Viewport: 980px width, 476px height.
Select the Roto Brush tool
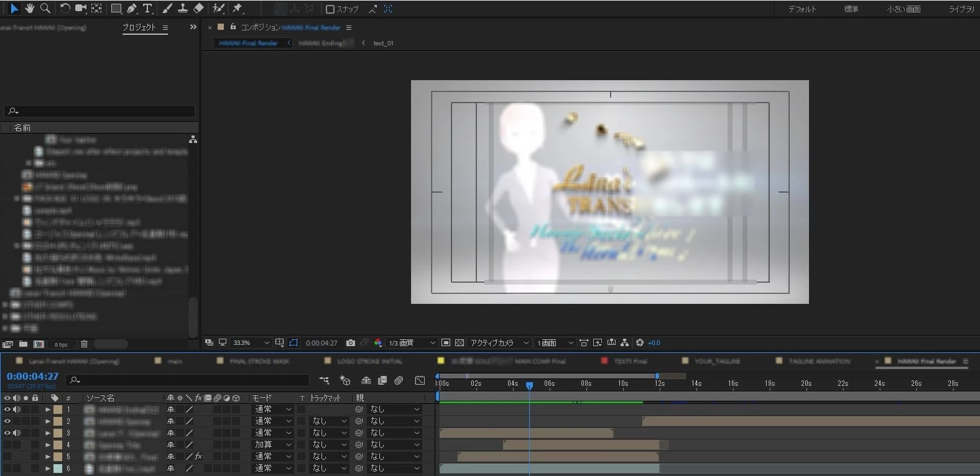[x=218, y=8]
